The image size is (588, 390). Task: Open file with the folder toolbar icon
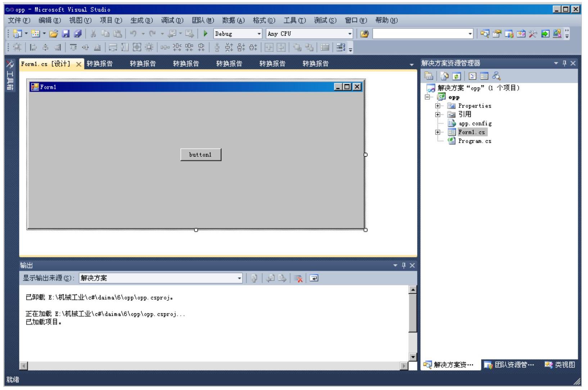[x=54, y=34]
